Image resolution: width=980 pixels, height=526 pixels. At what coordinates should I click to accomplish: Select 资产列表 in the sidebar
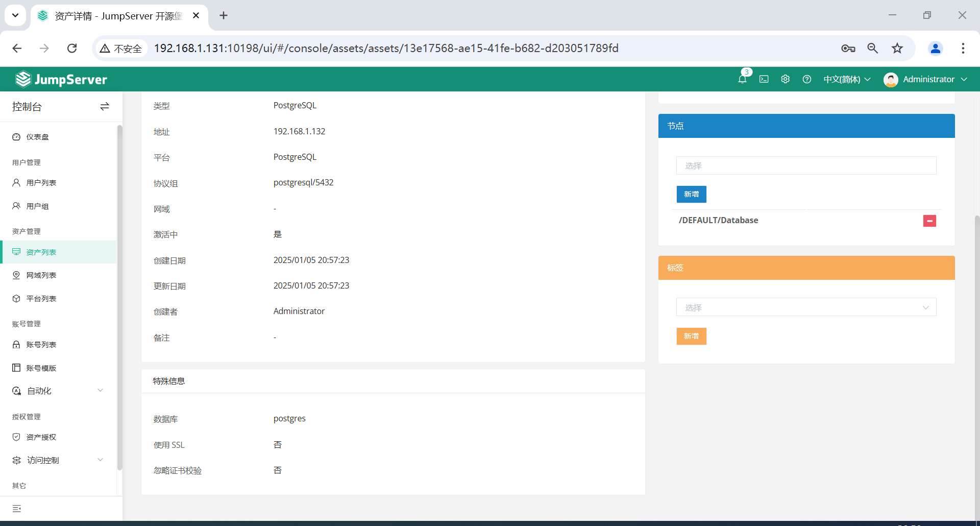click(x=58, y=252)
